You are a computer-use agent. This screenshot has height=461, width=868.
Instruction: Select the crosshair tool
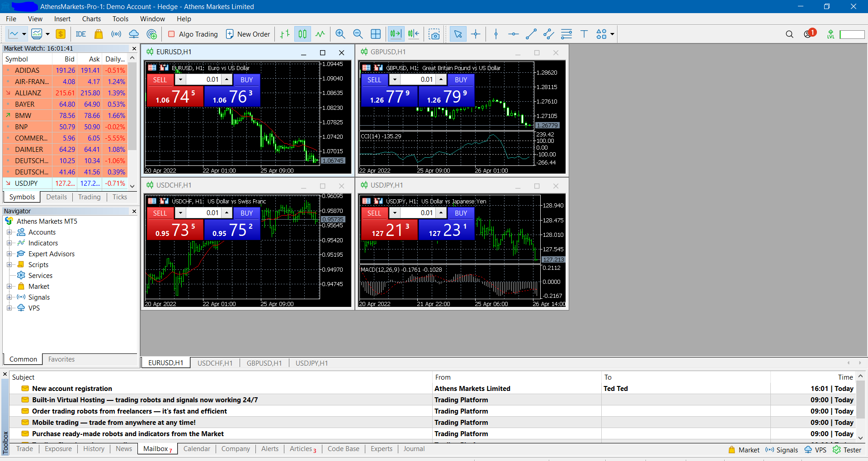tap(476, 34)
